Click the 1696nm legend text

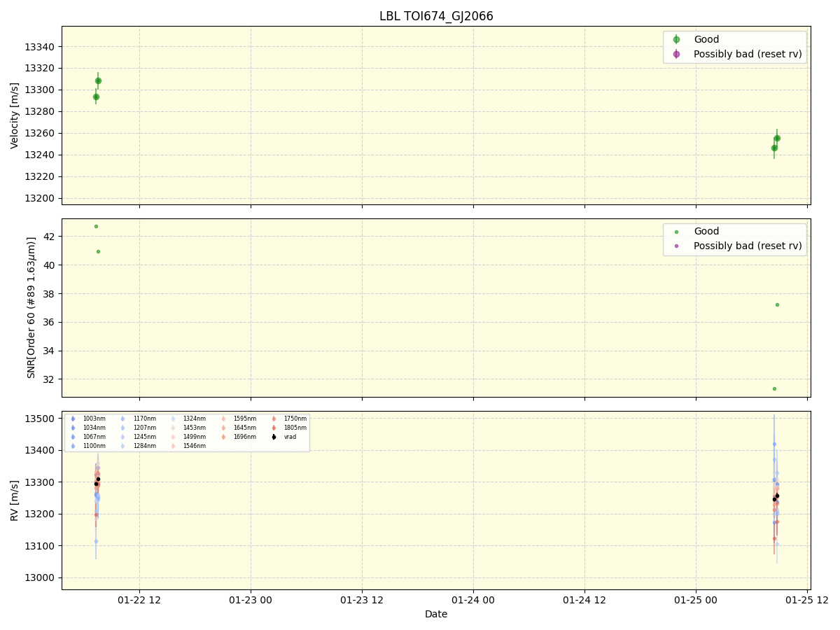point(244,437)
